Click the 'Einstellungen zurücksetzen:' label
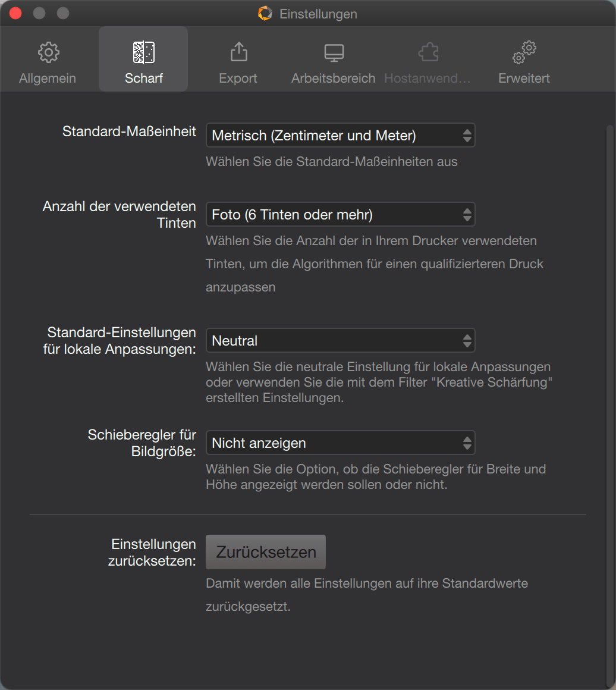616x690 pixels. [152, 552]
